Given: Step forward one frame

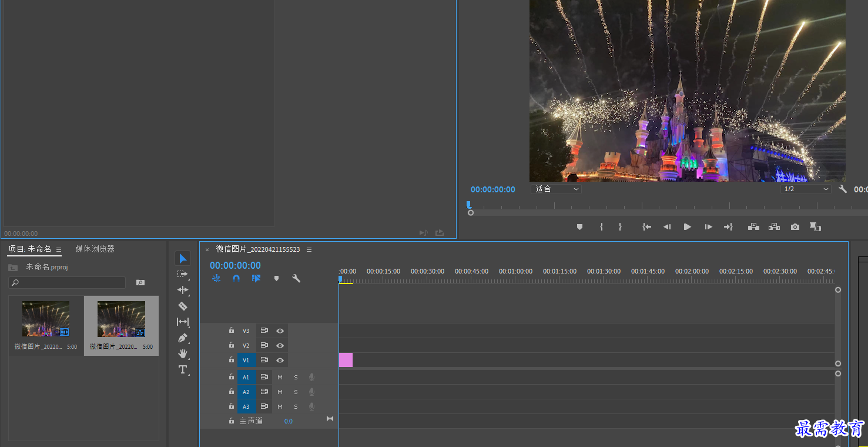Looking at the screenshot, I should point(708,226).
